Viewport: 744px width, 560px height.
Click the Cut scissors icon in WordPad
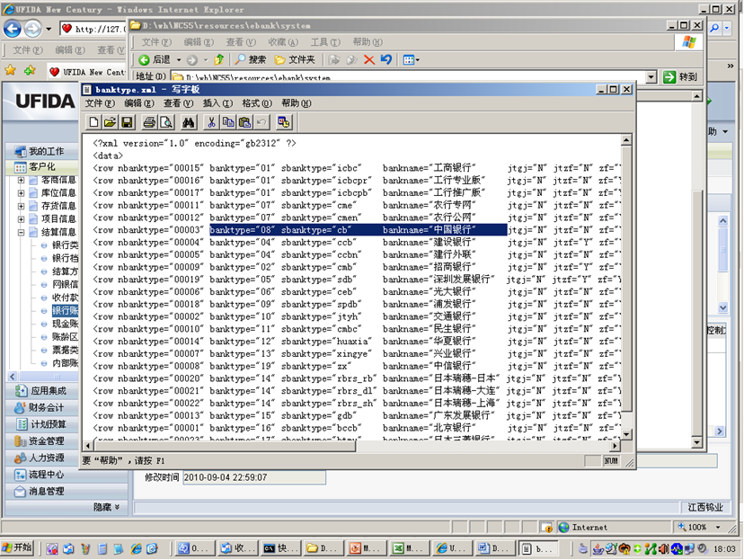(211, 122)
